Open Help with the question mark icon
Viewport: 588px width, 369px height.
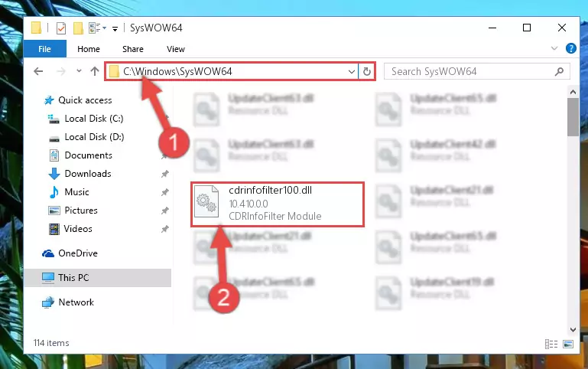570,48
